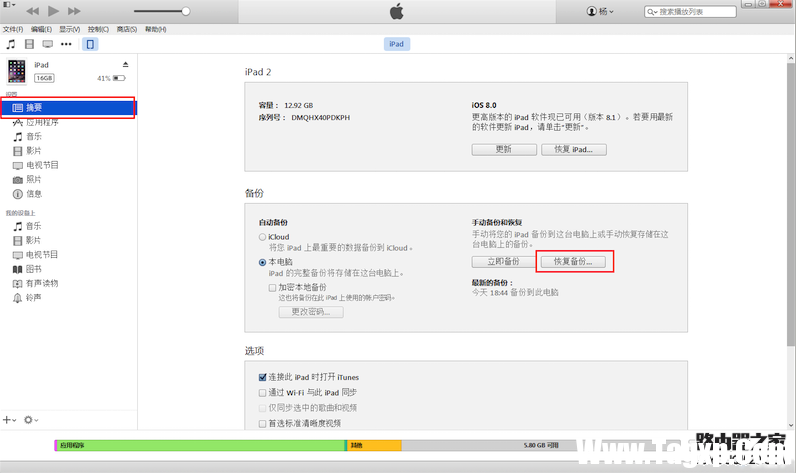
Task: Open the 显示(V) menu
Action: click(70, 29)
